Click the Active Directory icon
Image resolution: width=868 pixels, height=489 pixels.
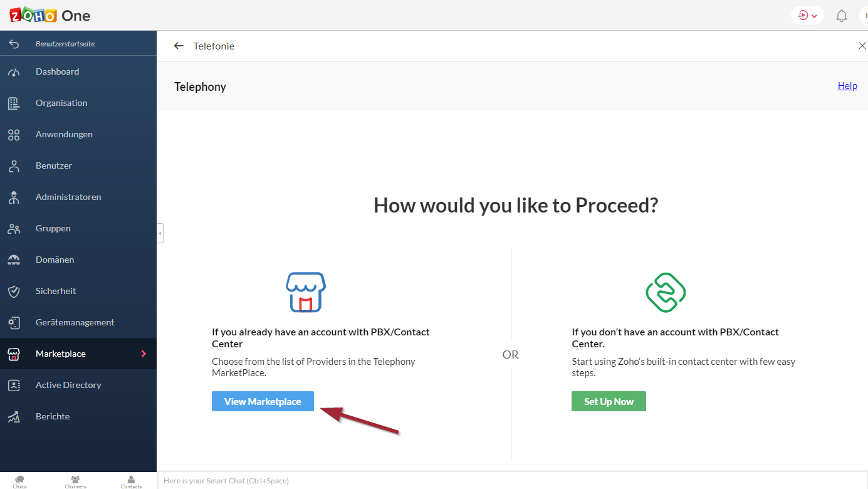(x=14, y=386)
